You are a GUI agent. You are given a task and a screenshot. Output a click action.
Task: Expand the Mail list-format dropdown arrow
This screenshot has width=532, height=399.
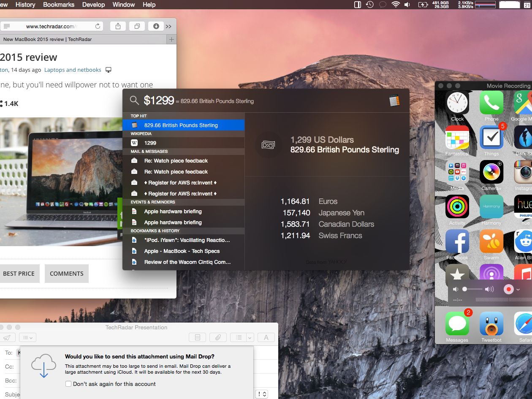point(250,337)
